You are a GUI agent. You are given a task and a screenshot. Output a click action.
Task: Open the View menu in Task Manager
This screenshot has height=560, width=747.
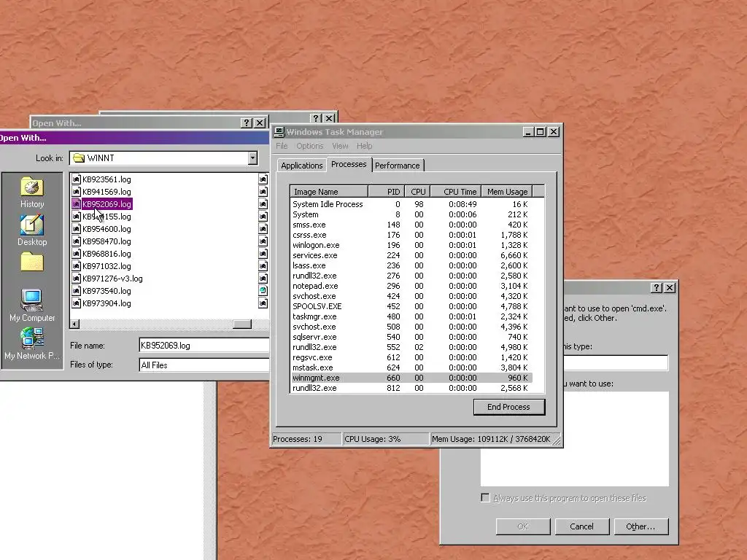[340, 146]
